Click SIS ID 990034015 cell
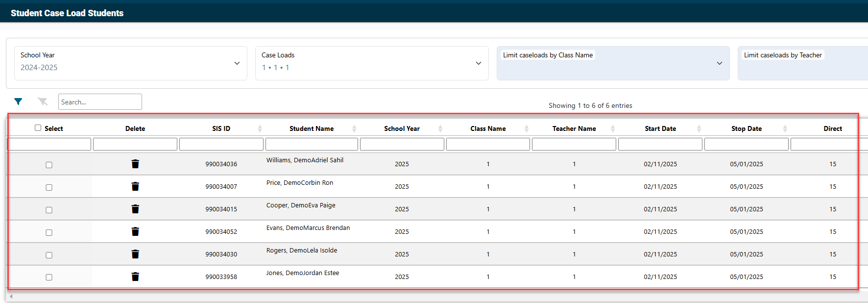The width and height of the screenshot is (868, 303). (x=221, y=209)
